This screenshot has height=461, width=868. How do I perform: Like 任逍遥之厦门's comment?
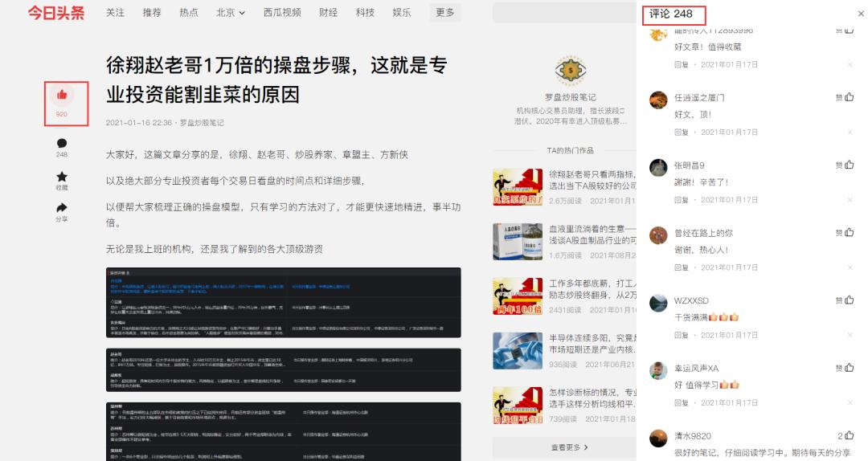coord(850,97)
